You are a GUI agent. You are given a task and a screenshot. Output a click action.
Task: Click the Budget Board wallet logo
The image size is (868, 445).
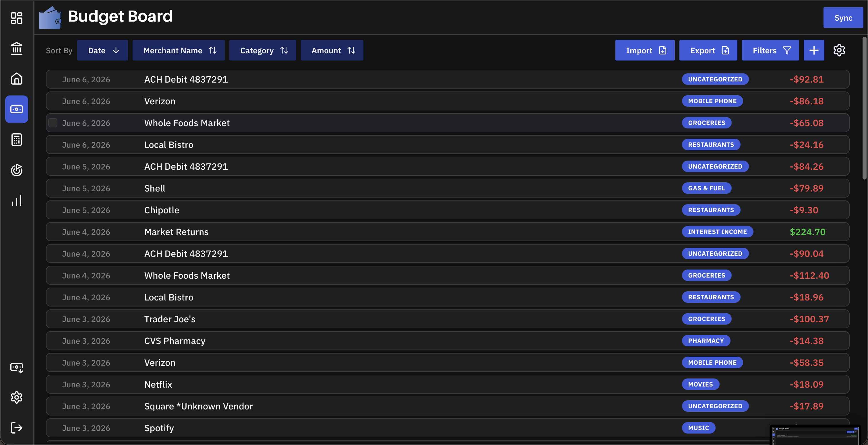[50, 17]
